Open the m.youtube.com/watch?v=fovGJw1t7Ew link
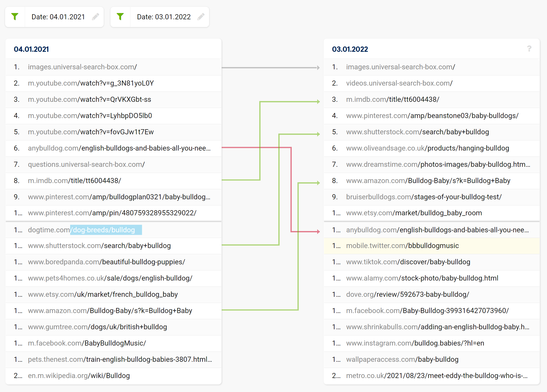This screenshot has width=547, height=392. [x=91, y=132]
